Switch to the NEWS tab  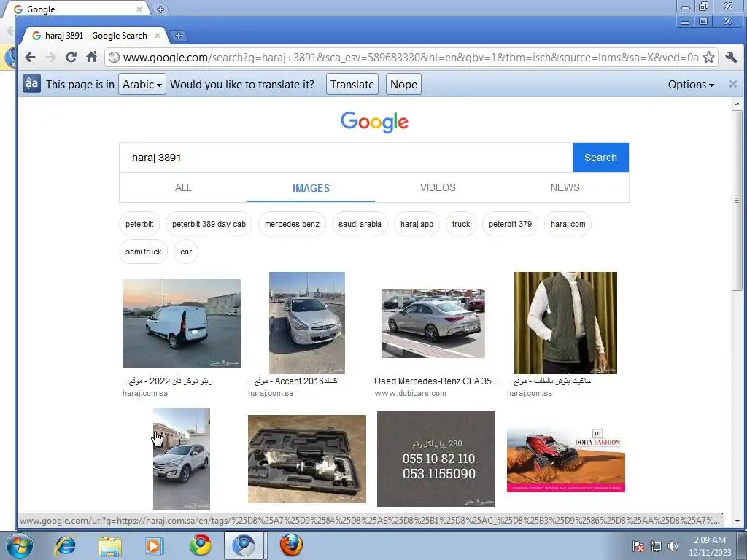(x=565, y=187)
